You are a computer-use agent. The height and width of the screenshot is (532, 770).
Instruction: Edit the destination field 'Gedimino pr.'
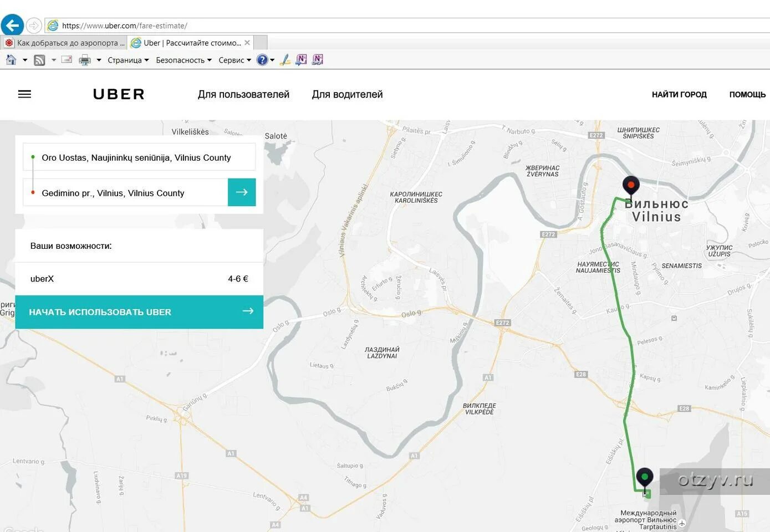tap(125, 193)
